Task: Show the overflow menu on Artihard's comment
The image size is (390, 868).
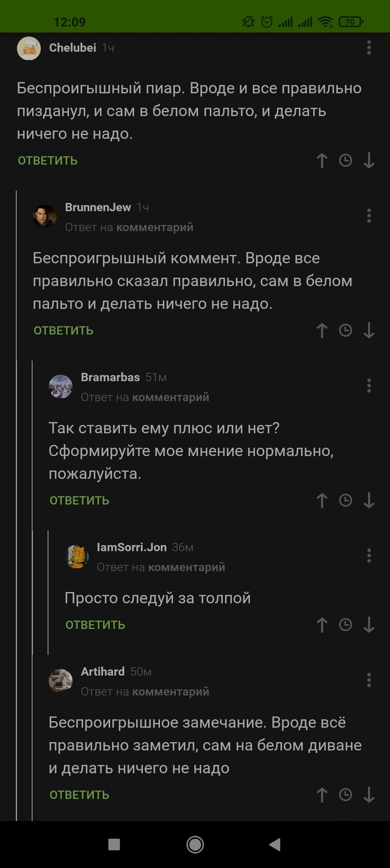Action: point(369,680)
